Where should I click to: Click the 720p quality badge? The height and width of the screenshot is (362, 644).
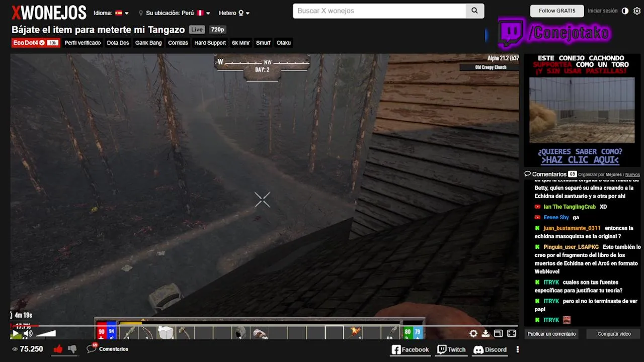point(218,30)
